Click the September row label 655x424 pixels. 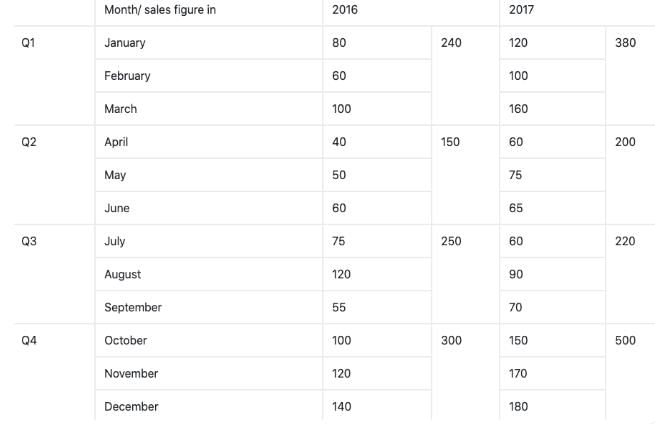click(x=132, y=307)
